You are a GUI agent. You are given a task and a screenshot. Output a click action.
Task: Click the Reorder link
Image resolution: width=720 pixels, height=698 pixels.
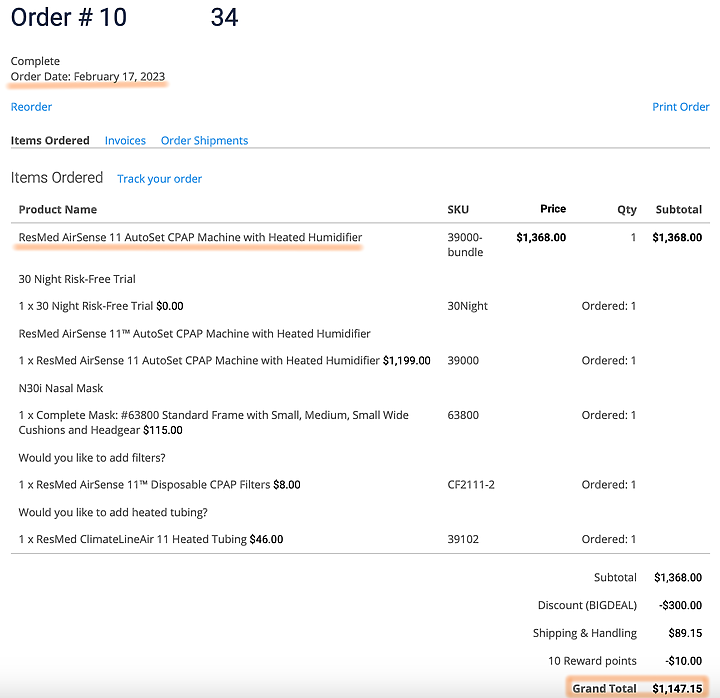point(31,107)
